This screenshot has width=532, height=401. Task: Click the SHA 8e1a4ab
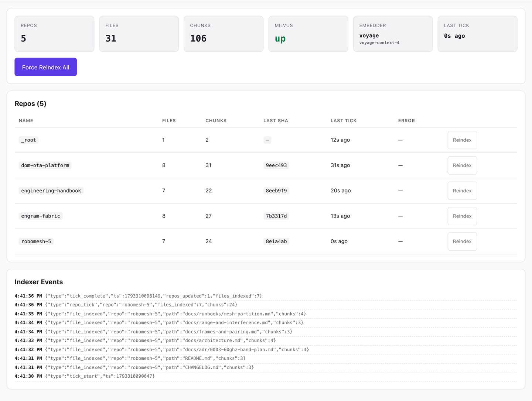pos(276,241)
